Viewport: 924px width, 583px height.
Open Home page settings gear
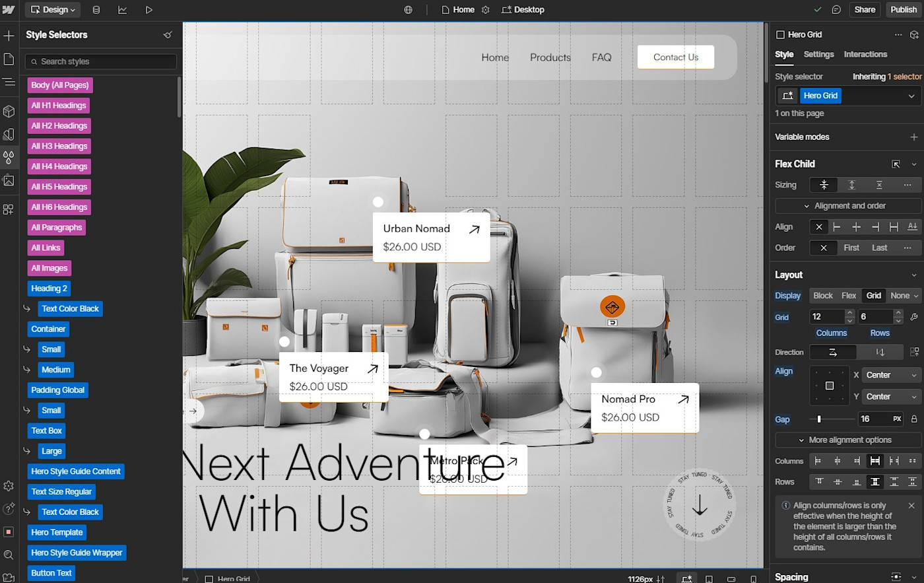pyautogui.click(x=486, y=10)
